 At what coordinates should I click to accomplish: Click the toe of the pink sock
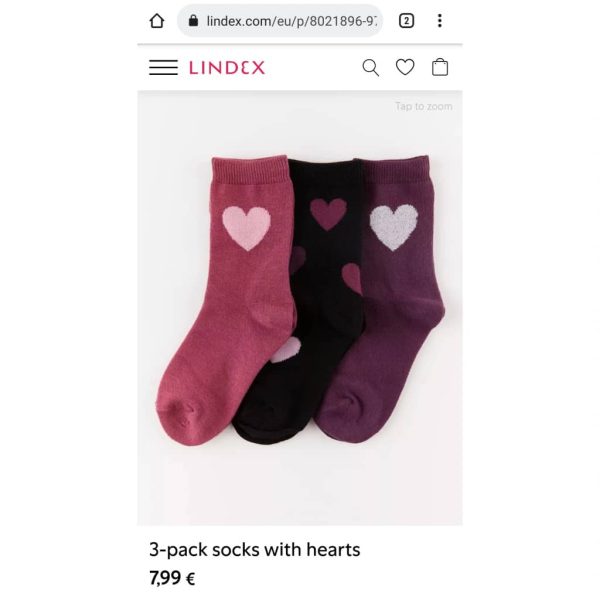click(180, 421)
